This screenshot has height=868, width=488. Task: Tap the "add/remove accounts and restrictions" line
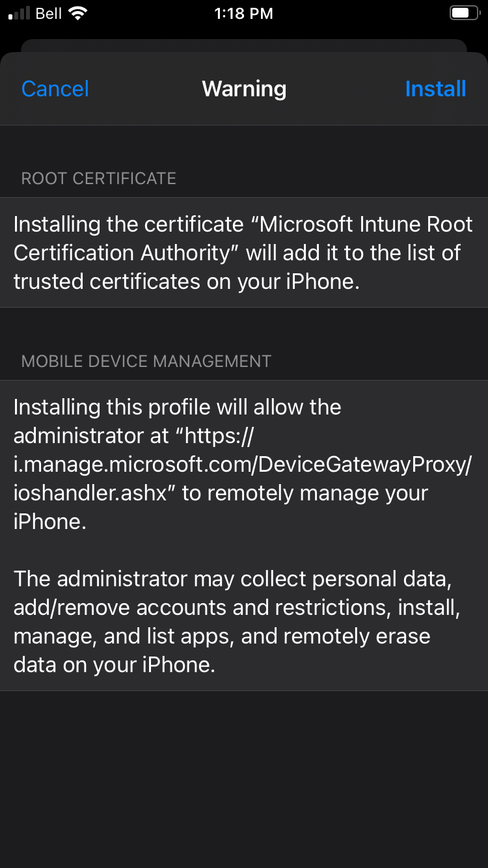(x=237, y=608)
